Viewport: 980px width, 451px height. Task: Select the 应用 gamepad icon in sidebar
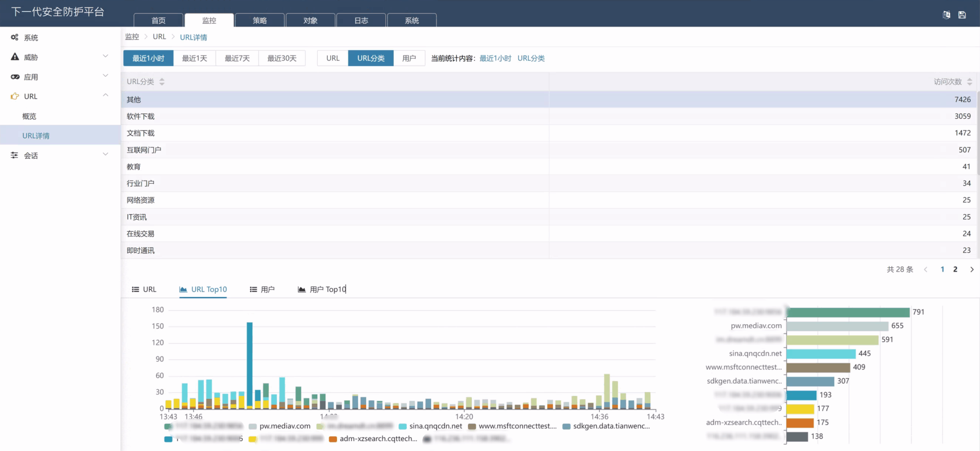[15, 77]
